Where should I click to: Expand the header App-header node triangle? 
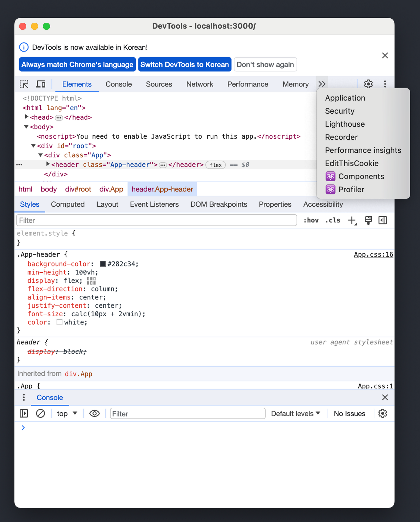48,164
